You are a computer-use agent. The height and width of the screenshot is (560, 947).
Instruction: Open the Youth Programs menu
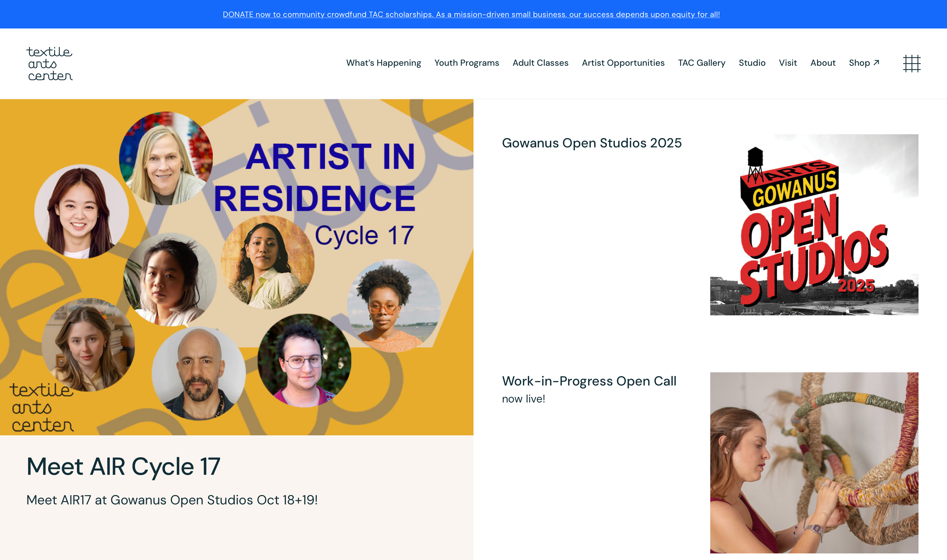coord(467,63)
